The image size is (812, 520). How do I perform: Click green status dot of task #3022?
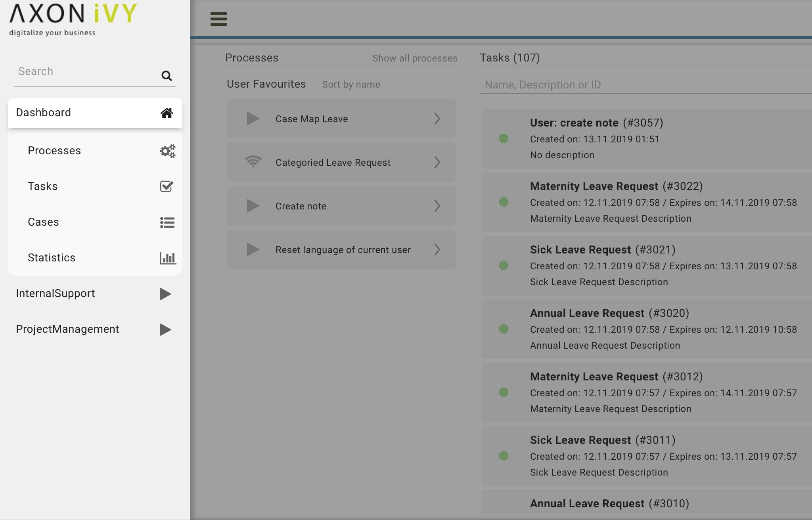pos(504,202)
